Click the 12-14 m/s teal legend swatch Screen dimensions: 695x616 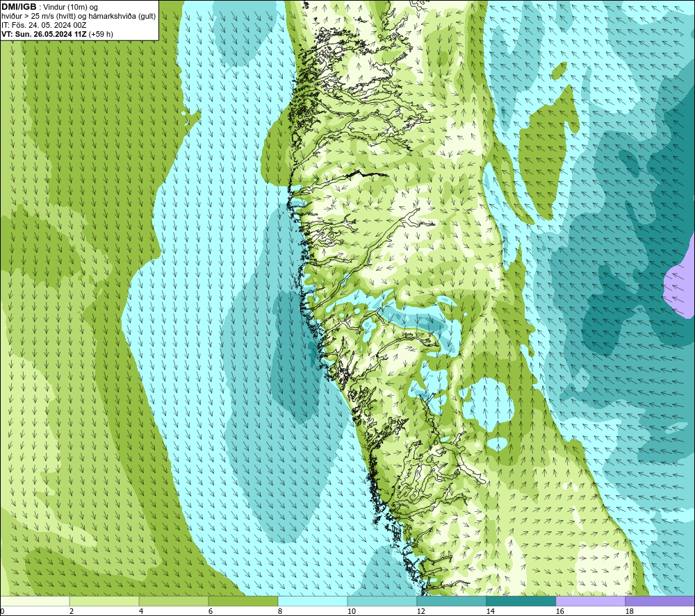(x=451, y=601)
